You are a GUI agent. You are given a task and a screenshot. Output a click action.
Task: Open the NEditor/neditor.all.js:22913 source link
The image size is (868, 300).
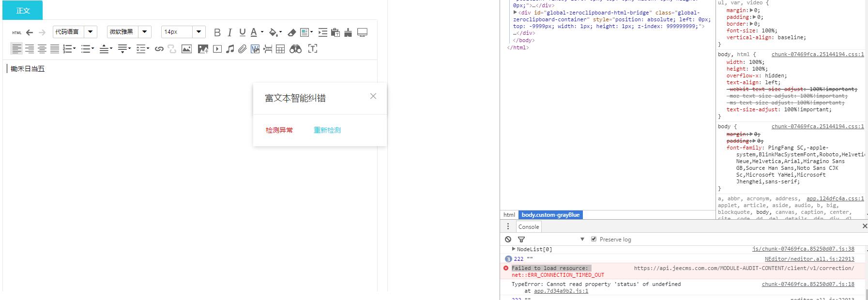pyautogui.click(x=809, y=259)
